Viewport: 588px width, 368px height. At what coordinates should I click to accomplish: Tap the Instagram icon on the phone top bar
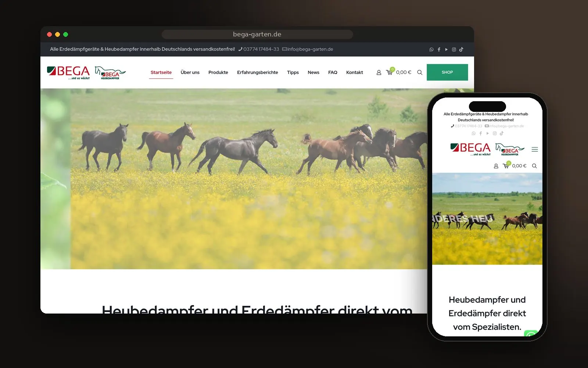(495, 134)
